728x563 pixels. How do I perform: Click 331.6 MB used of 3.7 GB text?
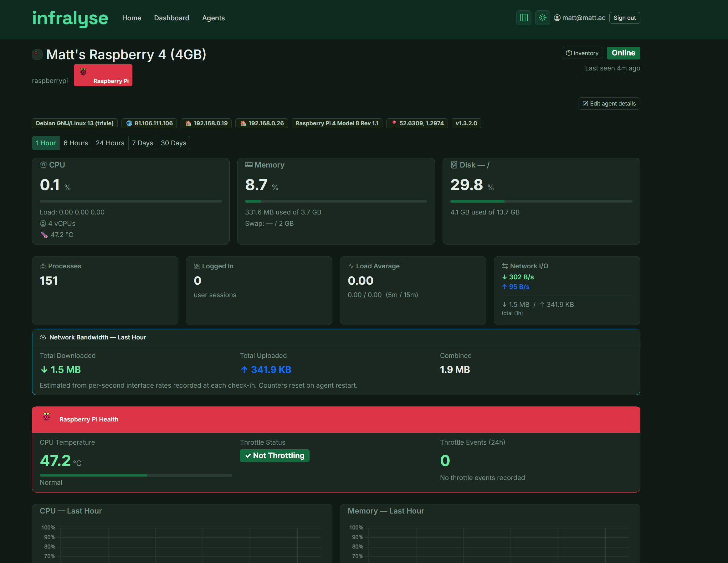point(283,212)
